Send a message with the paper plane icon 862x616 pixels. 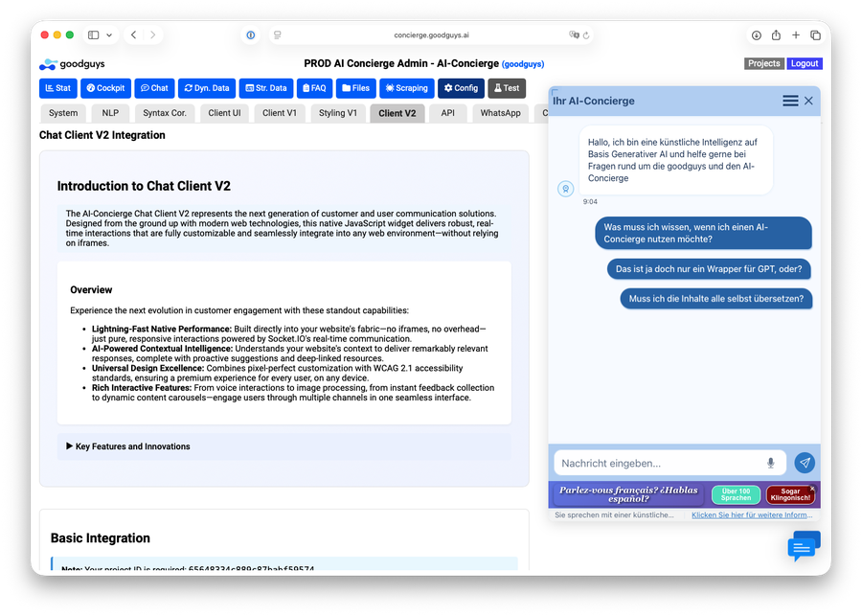coord(805,462)
